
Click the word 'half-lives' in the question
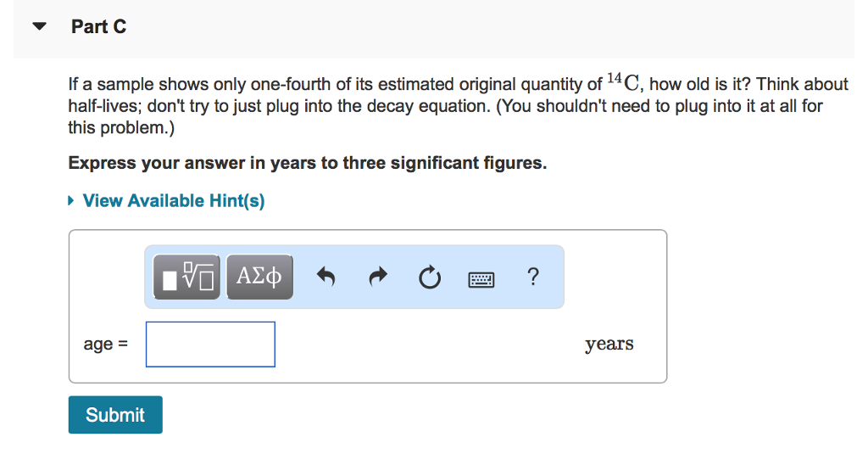[x=105, y=106]
